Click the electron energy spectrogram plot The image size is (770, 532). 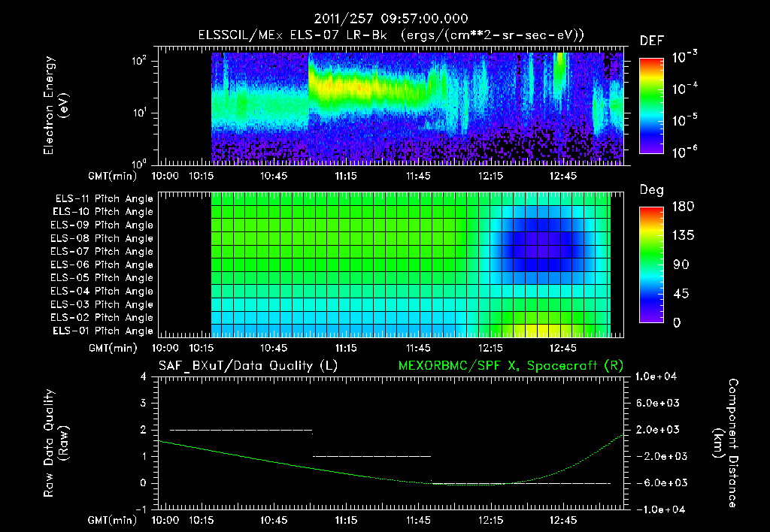[x=417, y=108]
